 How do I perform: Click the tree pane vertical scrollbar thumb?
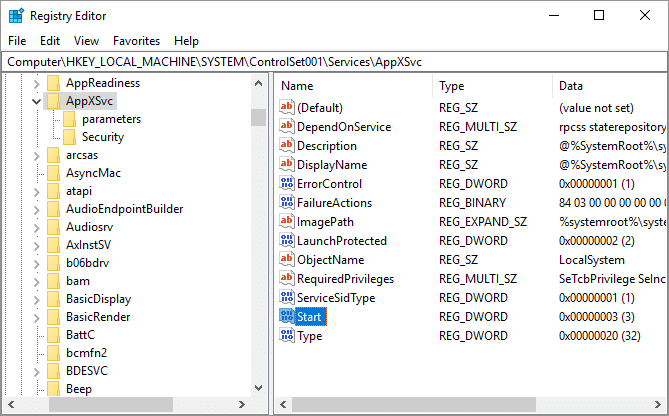click(258, 118)
